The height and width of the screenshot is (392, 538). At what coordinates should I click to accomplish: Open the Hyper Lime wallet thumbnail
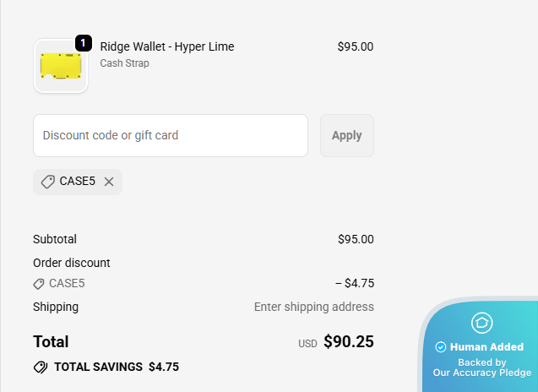tap(61, 66)
